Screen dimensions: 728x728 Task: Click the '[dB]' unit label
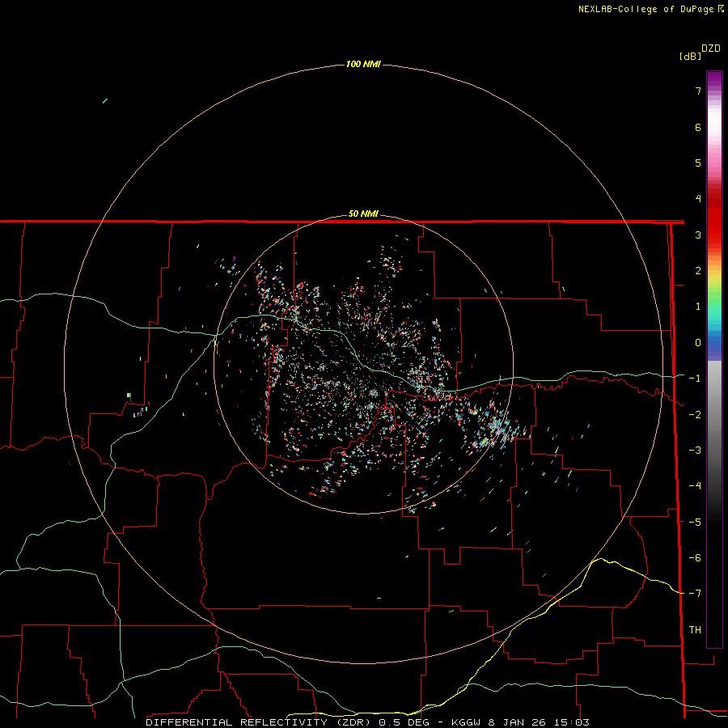[x=690, y=56]
